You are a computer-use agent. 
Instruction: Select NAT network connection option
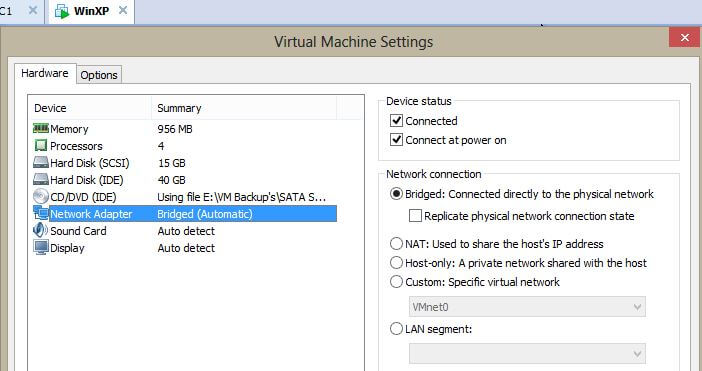point(396,244)
